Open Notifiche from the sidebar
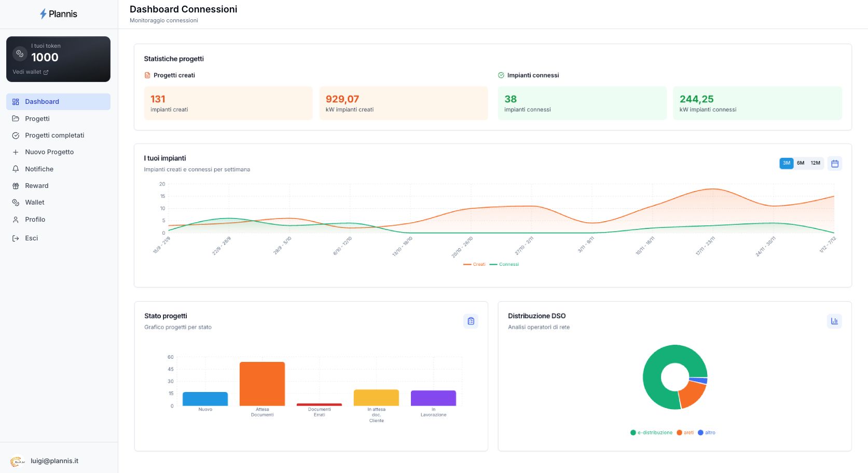Viewport: 868px width, 473px height. pyautogui.click(x=39, y=169)
